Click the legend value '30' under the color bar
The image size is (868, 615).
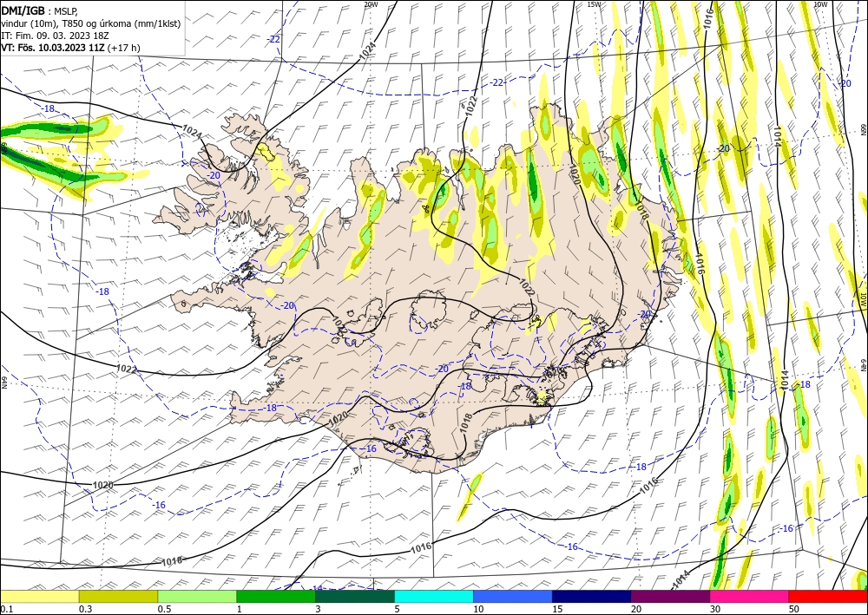(714, 609)
